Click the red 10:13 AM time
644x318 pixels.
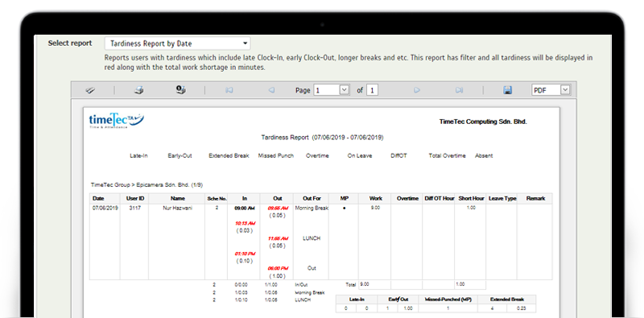[246, 224]
